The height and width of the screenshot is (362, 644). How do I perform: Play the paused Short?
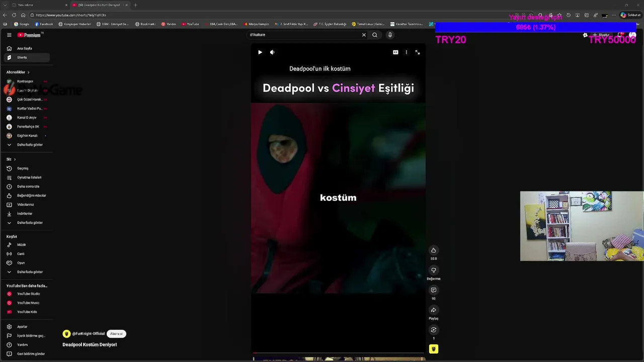(260, 52)
